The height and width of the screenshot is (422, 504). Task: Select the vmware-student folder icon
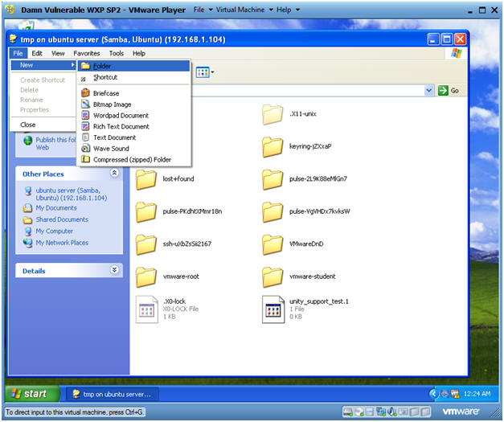[x=272, y=277]
